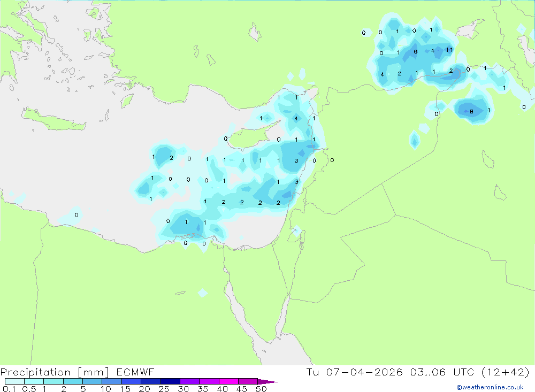
Task: Choose the 25–30 mm dark blue swatch
Action: tap(170, 381)
